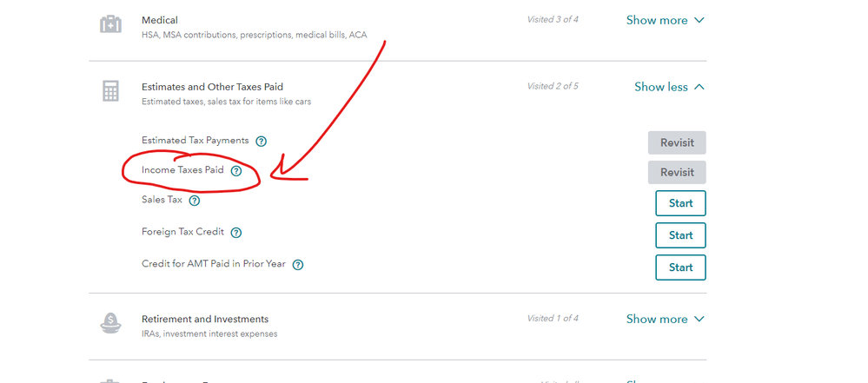Revisit Income Taxes Paid
The image size is (868, 383).
(x=677, y=173)
